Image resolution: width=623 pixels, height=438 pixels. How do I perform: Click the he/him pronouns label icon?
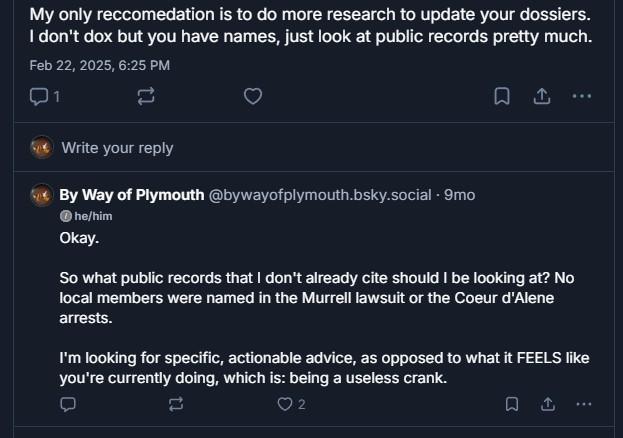pyautogui.click(x=65, y=216)
